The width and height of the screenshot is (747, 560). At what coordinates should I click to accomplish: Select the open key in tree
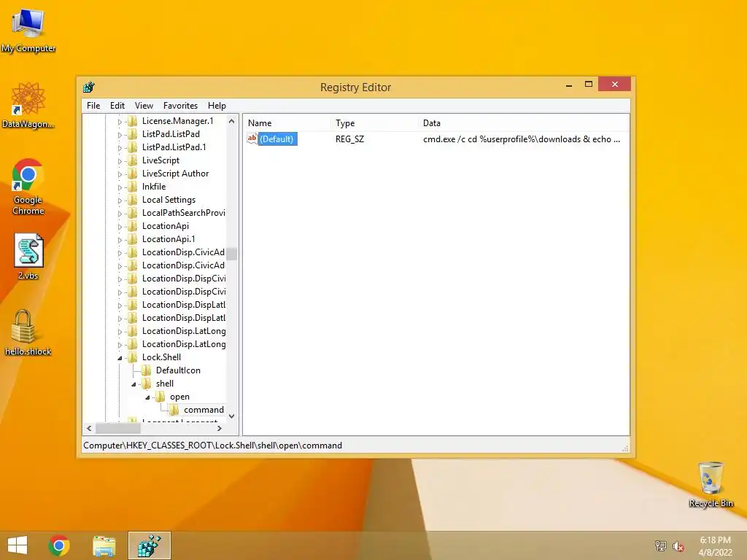pos(179,397)
